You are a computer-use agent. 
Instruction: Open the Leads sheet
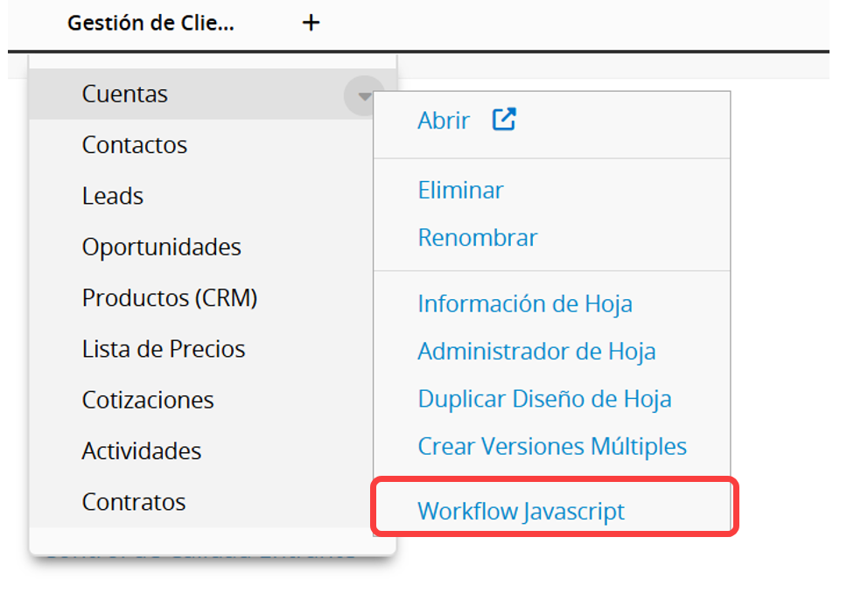point(112,196)
